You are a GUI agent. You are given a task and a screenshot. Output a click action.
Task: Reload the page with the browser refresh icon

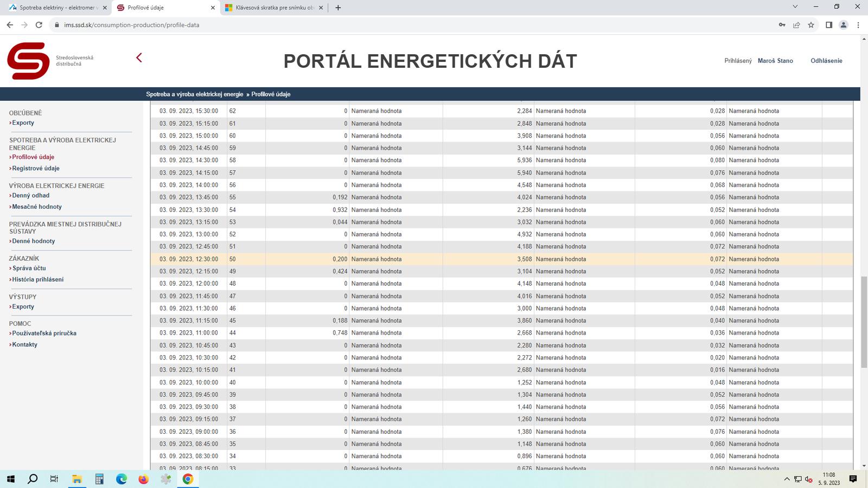coord(39,25)
